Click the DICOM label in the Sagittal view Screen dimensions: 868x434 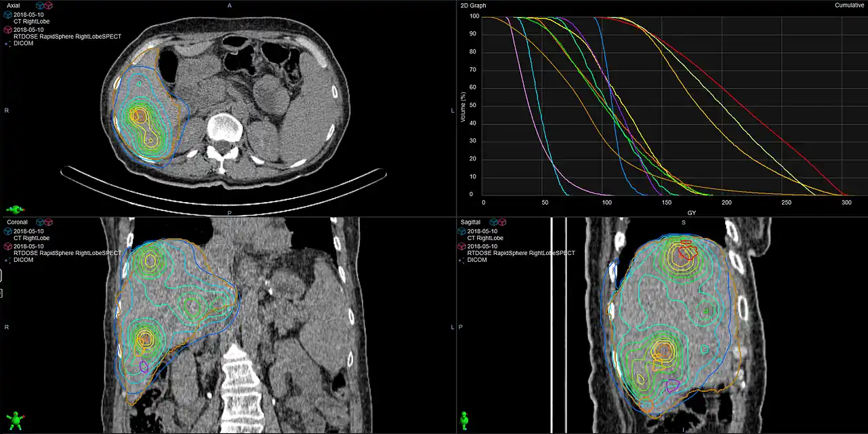point(477,260)
